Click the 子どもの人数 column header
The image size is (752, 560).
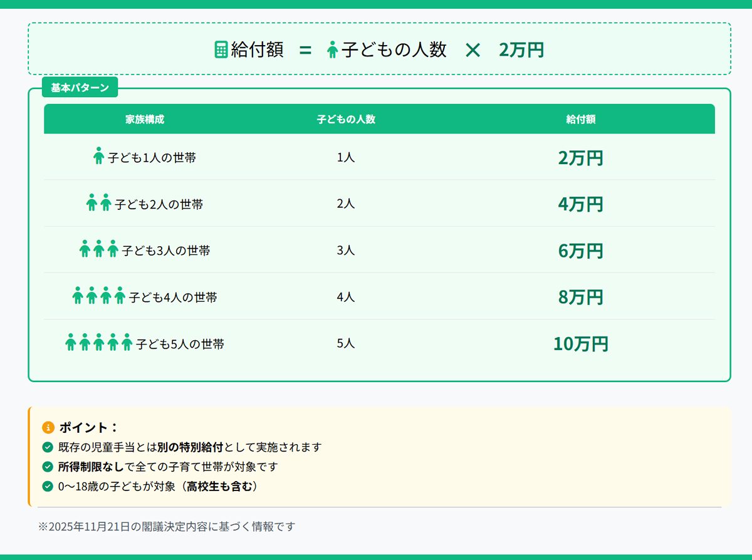[x=346, y=119]
